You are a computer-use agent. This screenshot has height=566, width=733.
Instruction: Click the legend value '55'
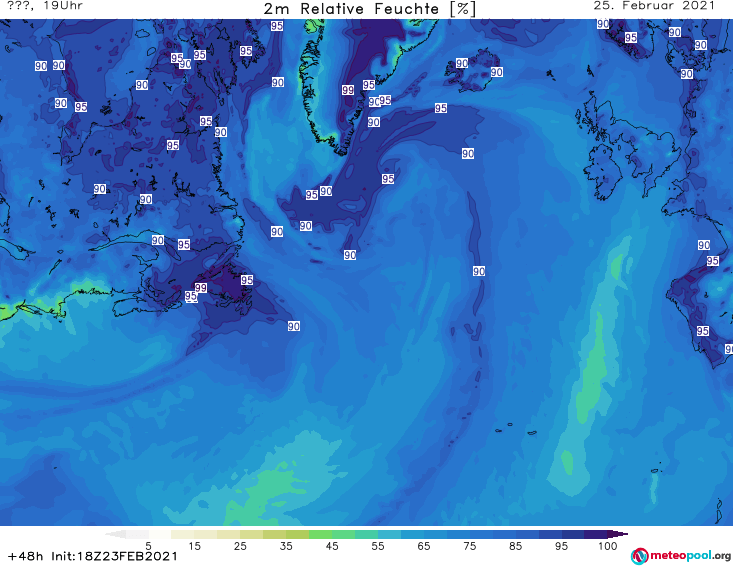tap(378, 546)
